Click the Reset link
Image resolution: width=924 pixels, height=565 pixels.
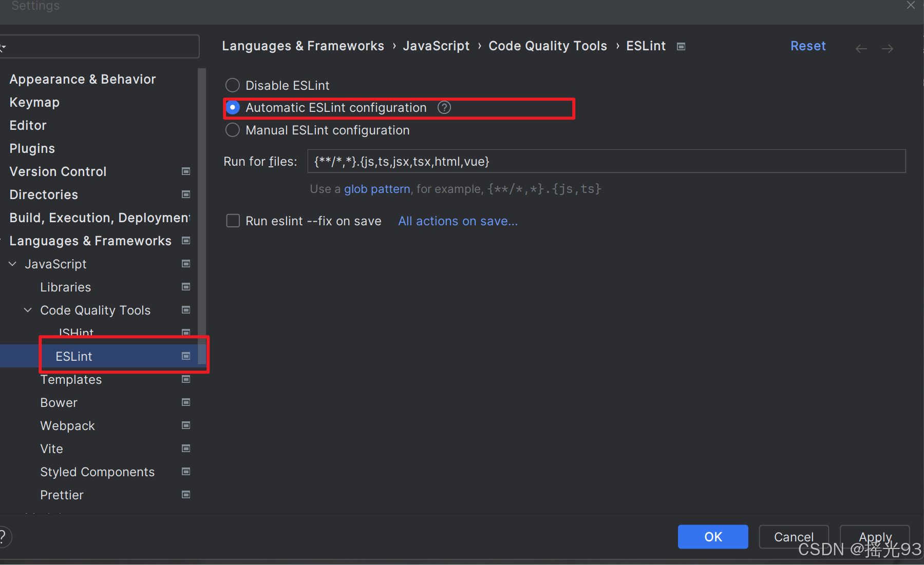808,46
